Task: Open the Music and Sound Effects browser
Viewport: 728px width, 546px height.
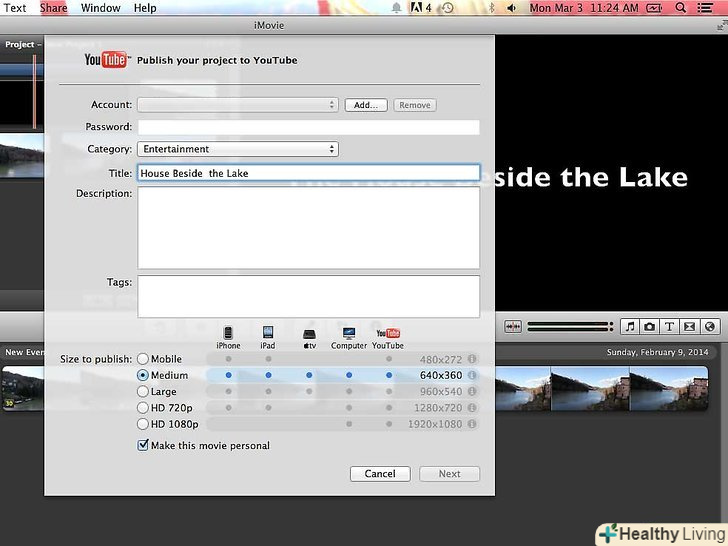Action: click(630, 326)
